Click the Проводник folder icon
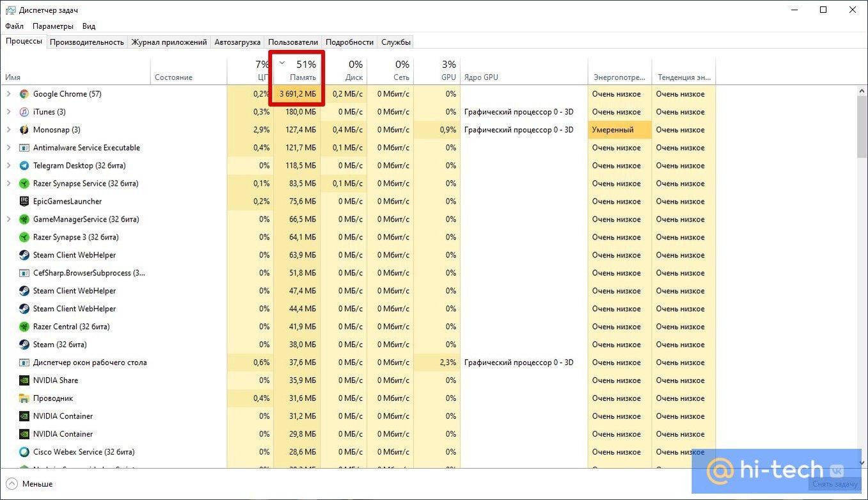This screenshot has height=500, width=868. pyautogui.click(x=24, y=399)
